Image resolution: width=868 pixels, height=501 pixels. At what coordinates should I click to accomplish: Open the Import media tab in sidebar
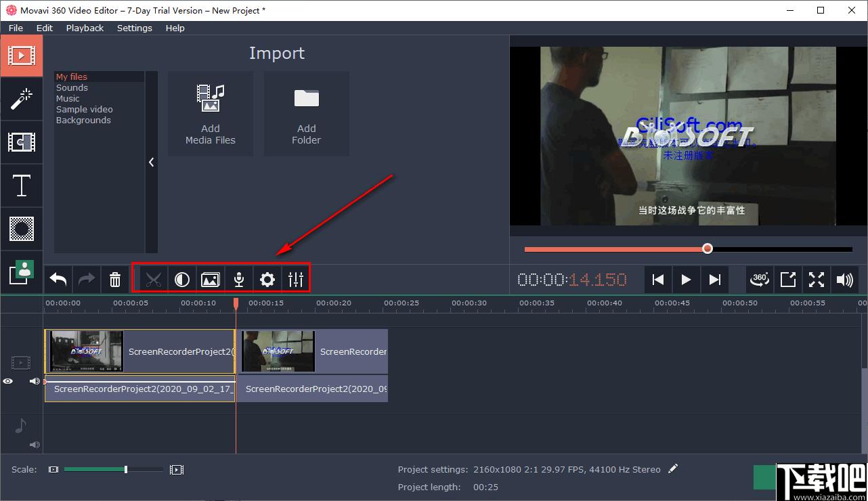click(21, 55)
